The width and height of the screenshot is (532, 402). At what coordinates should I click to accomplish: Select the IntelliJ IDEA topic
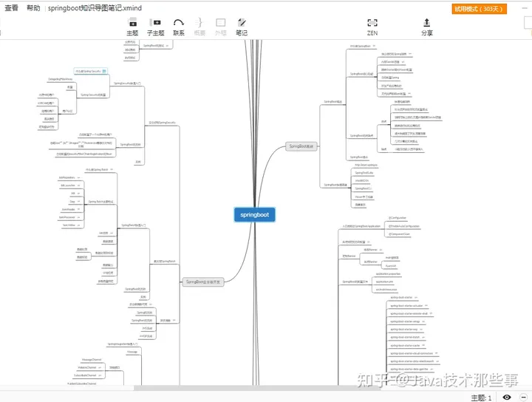coord(361,181)
